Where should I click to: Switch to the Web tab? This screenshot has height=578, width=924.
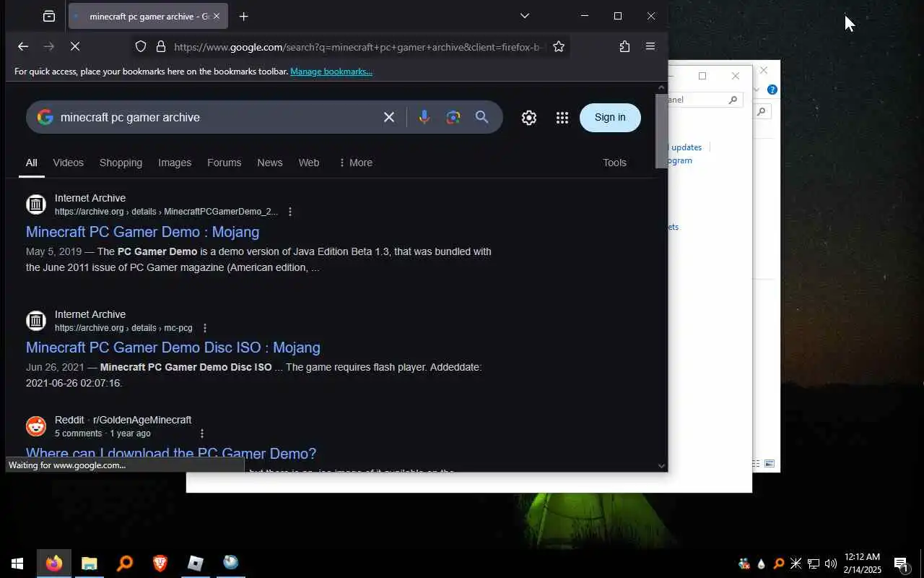click(309, 163)
